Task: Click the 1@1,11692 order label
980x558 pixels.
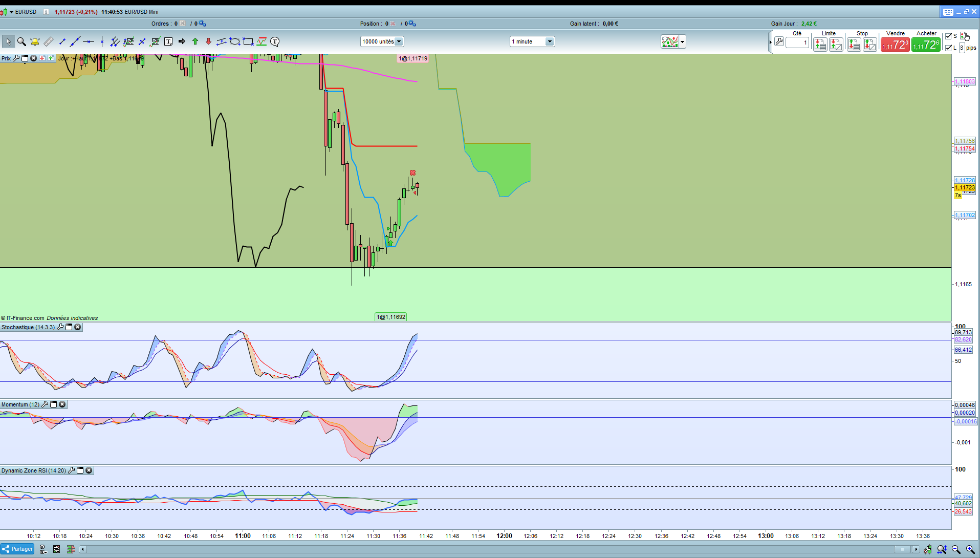Action: (391, 317)
